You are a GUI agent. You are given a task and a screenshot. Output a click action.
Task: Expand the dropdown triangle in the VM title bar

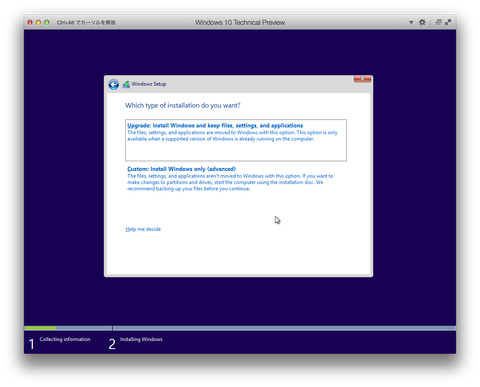(411, 22)
